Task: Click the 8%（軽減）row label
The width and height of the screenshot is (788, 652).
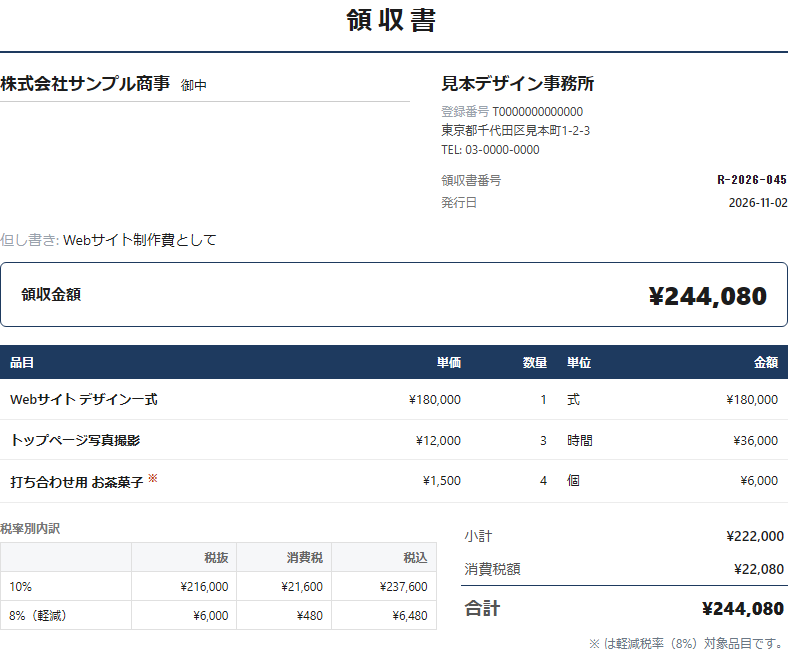Action: (x=38, y=616)
